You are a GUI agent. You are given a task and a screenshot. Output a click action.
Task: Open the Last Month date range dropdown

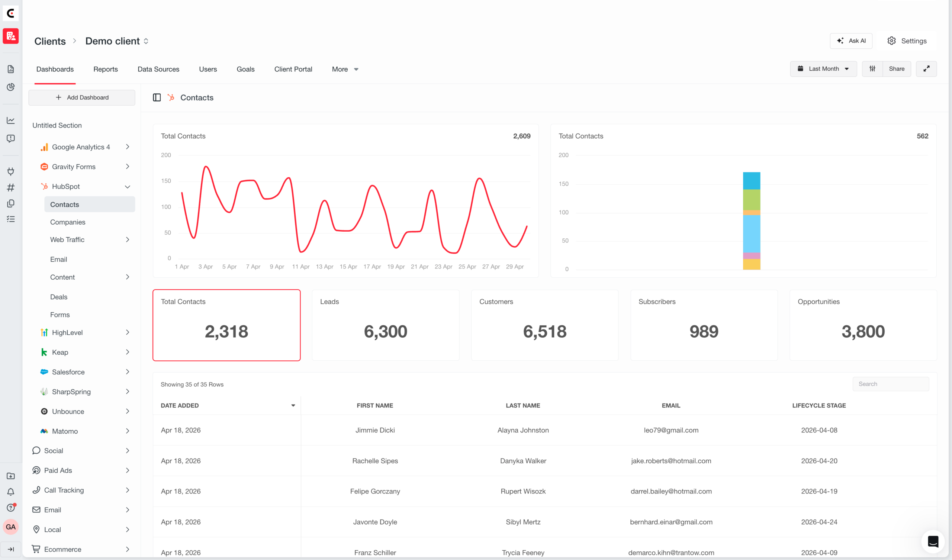tap(823, 69)
